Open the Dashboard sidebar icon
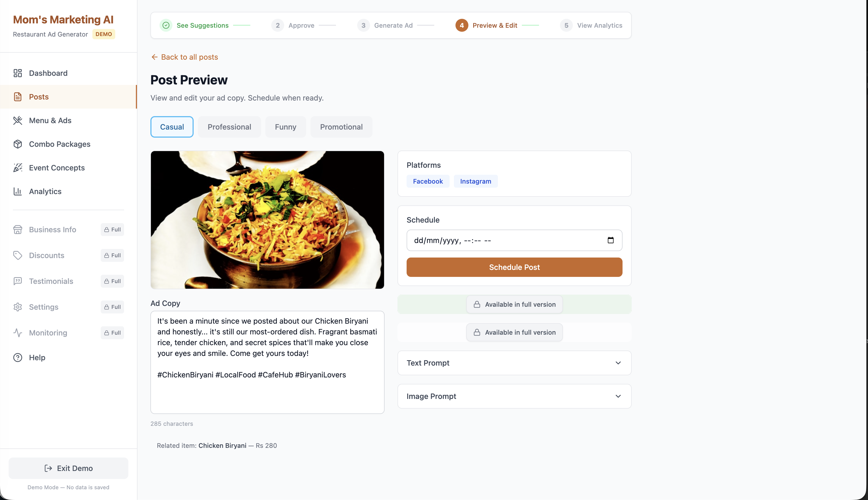 18,73
